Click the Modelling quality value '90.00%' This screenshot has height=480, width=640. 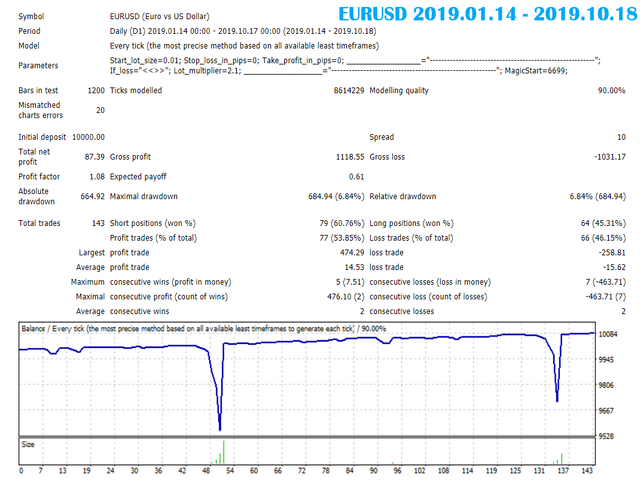pyautogui.click(x=612, y=91)
